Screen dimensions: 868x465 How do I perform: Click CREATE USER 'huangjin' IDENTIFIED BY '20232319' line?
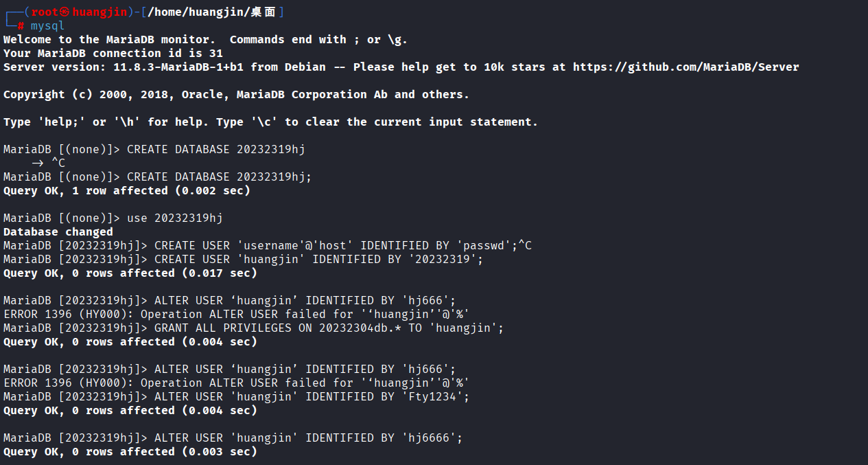coord(318,260)
